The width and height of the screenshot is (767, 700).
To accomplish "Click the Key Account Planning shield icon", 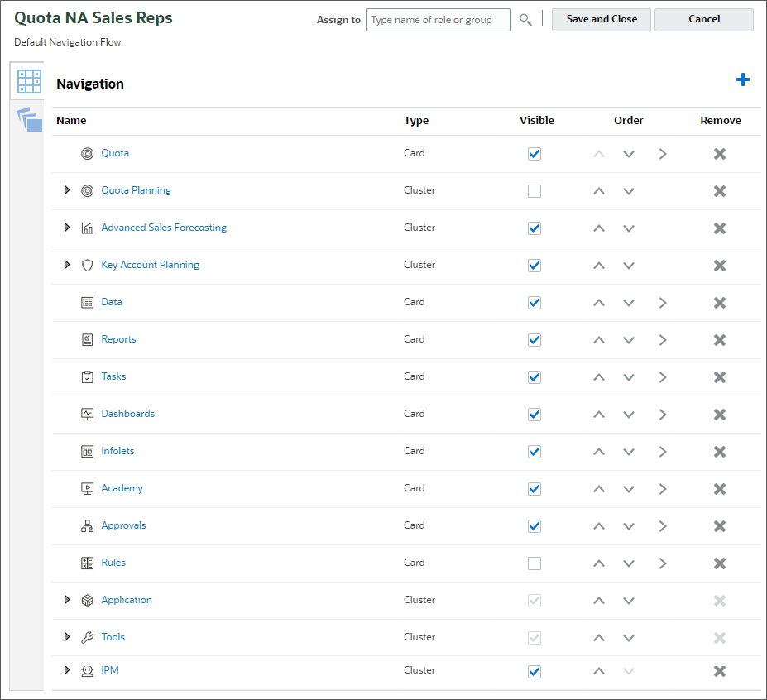I will 87,265.
